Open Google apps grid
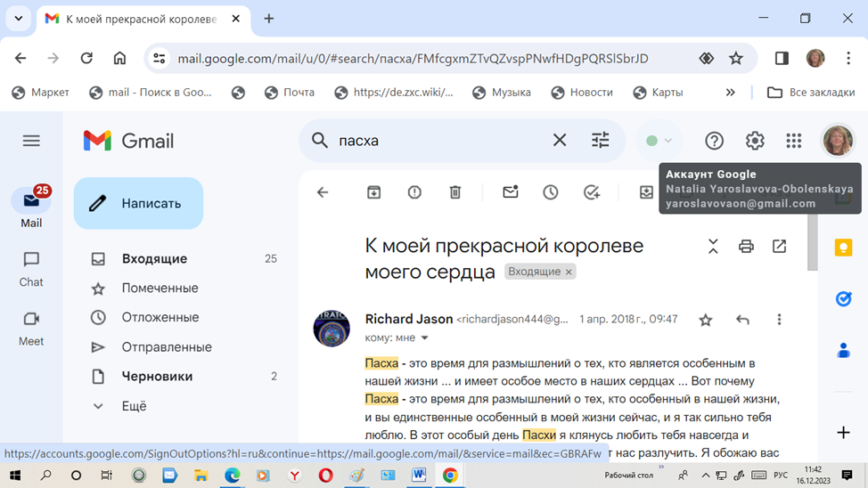 tap(794, 141)
